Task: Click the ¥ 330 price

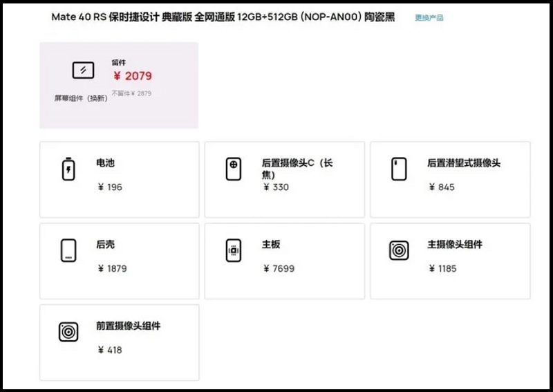Action: 276,187
